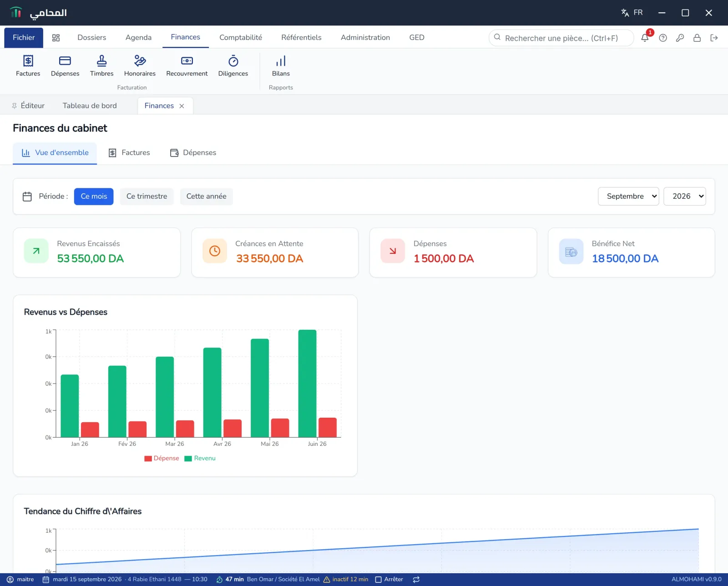Click the Ben Omar / Société El Amel label
Screen dimensions: 728x586
click(283, 580)
